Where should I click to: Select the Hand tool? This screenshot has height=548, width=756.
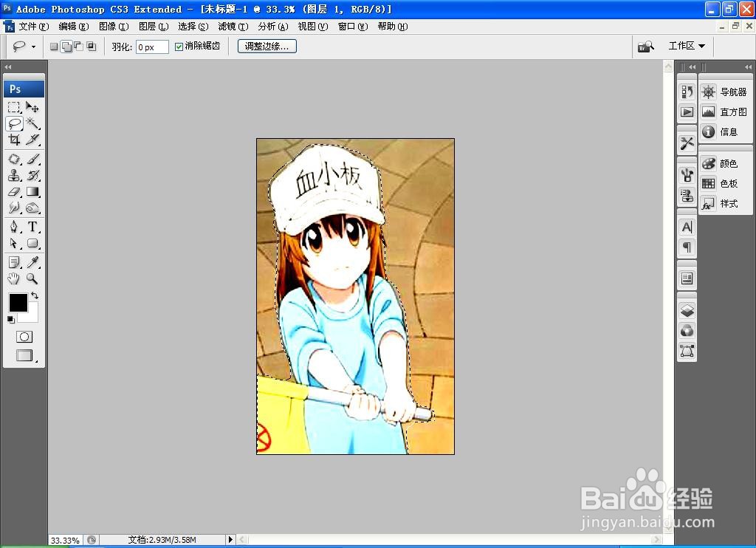point(14,278)
